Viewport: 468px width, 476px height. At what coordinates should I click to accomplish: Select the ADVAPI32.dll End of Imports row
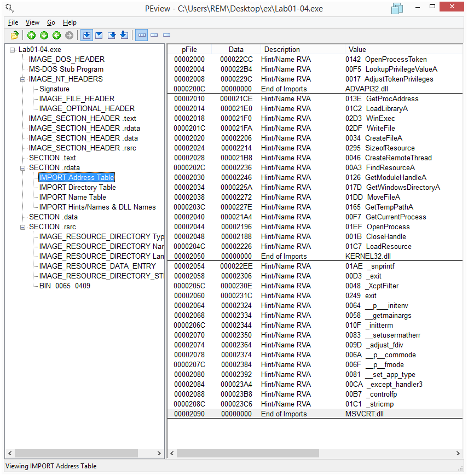coord(315,89)
